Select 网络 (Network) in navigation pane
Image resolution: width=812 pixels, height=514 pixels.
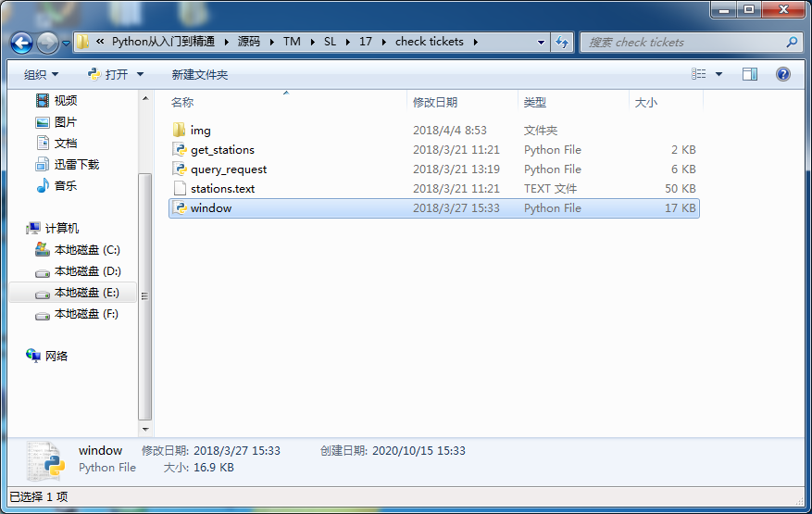[x=46, y=356]
